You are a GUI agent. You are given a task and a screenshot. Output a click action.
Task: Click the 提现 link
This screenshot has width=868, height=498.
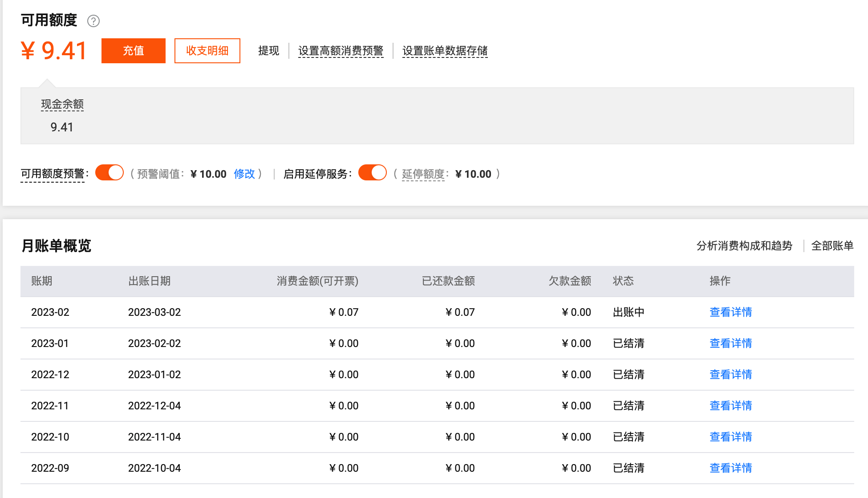point(268,51)
